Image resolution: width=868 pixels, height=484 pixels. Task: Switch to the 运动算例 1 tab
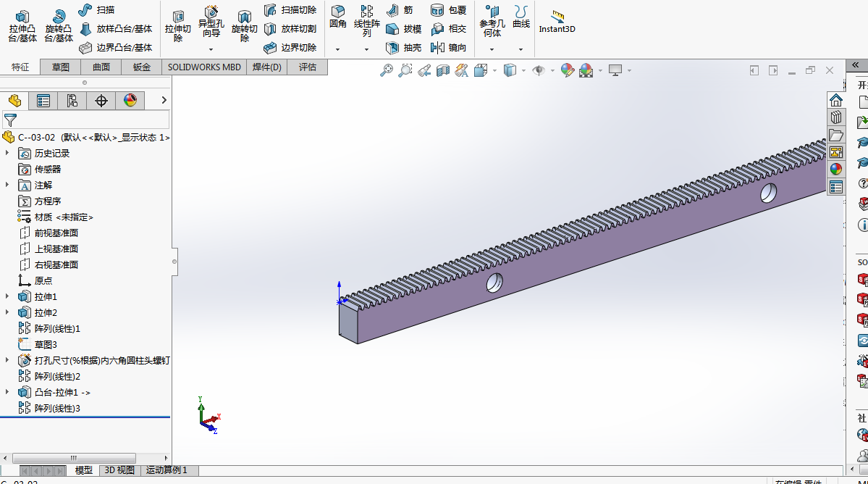(167, 470)
